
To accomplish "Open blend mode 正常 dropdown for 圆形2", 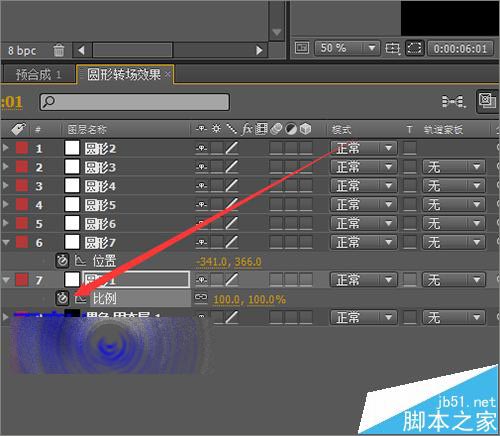I will 364,148.
